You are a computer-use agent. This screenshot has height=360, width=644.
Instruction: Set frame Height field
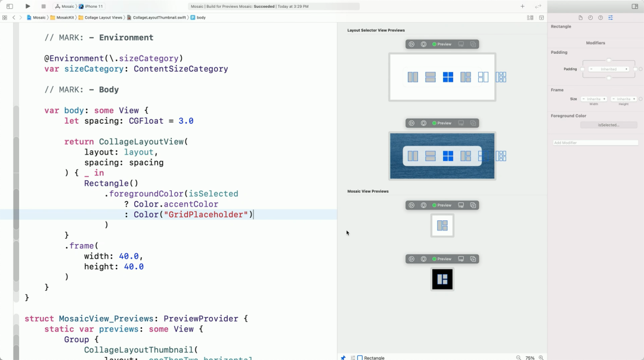pos(624,99)
